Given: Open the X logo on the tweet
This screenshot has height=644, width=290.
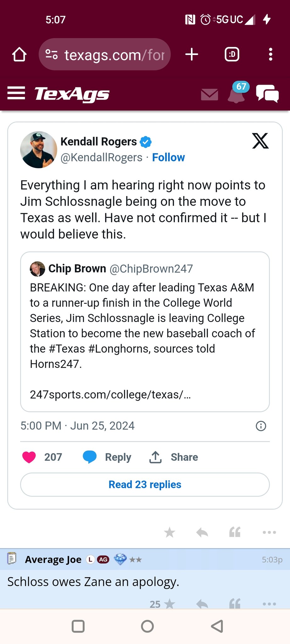Looking at the screenshot, I should pyautogui.click(x=260, y=141).
